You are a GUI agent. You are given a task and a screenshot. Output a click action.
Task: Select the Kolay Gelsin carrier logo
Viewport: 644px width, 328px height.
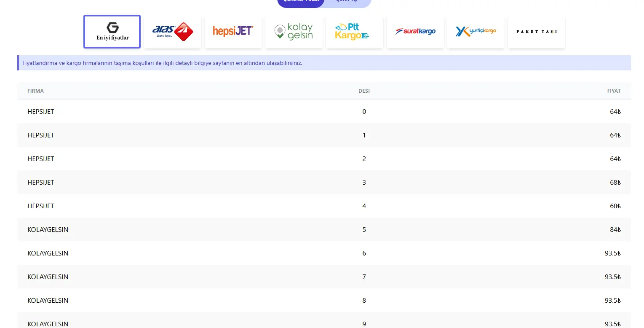(294, 32)
